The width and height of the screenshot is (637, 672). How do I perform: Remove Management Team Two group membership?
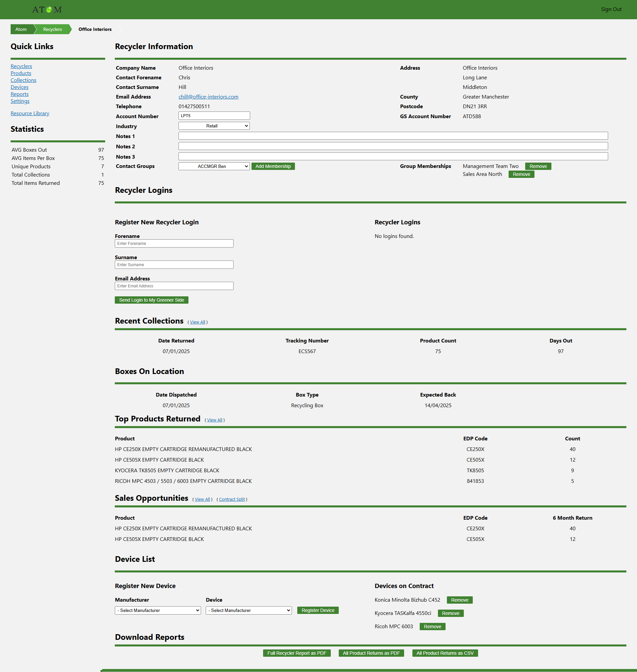pyautogui.click(x=538, y=166)
